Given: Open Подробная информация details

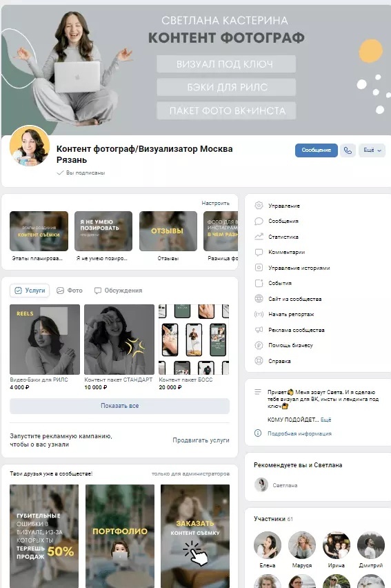Looking at the screenshot, I should coord(299,433).
